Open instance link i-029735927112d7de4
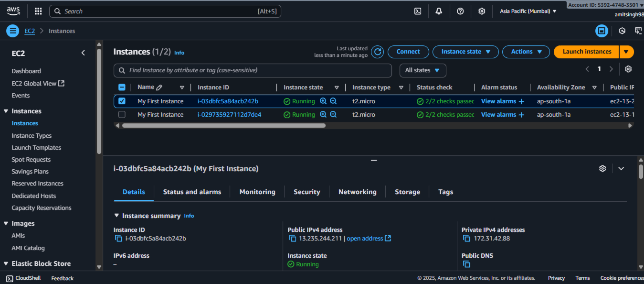 coord(229,115)
